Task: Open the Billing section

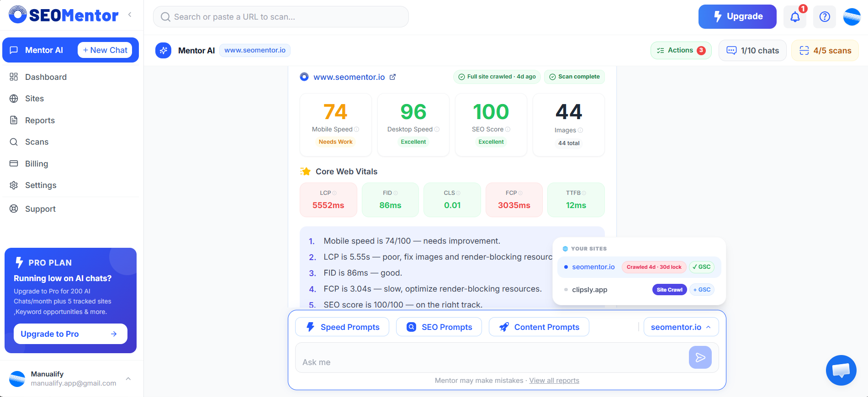Action: (37, 164)
